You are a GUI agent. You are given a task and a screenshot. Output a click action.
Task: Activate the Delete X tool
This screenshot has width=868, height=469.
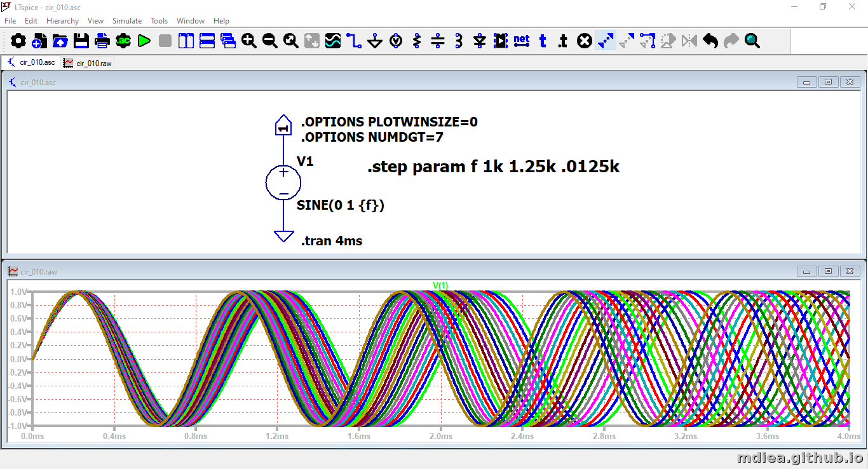pos(585,41)
